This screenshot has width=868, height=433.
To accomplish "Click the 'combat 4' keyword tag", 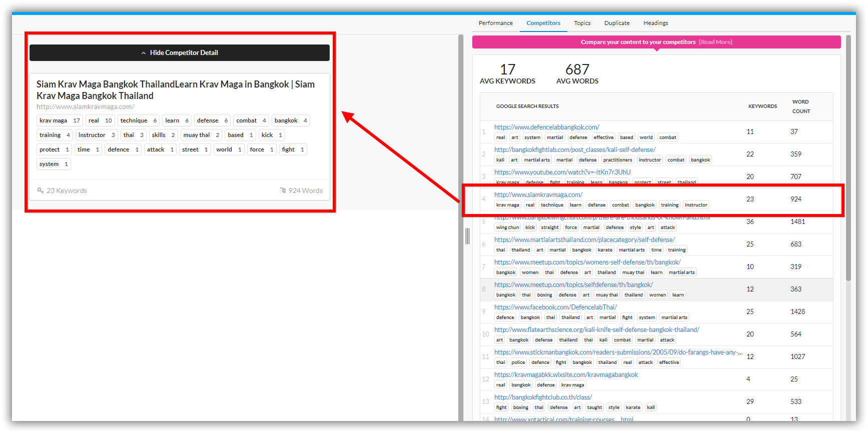I will click(251, 120).
